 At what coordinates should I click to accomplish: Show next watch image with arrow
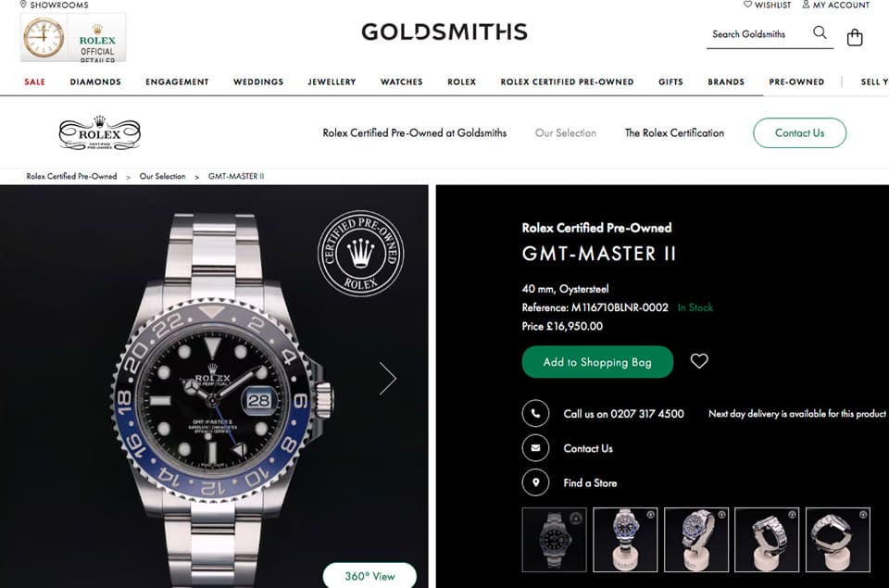(388, 378)
